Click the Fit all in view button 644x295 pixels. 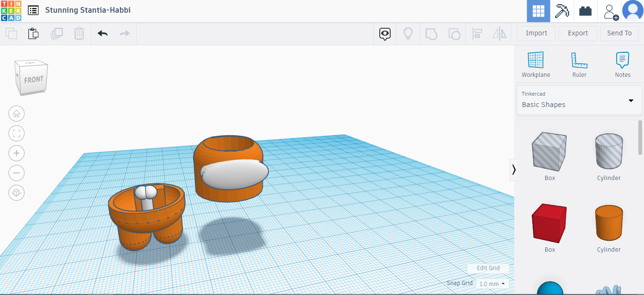pos(17,133)
